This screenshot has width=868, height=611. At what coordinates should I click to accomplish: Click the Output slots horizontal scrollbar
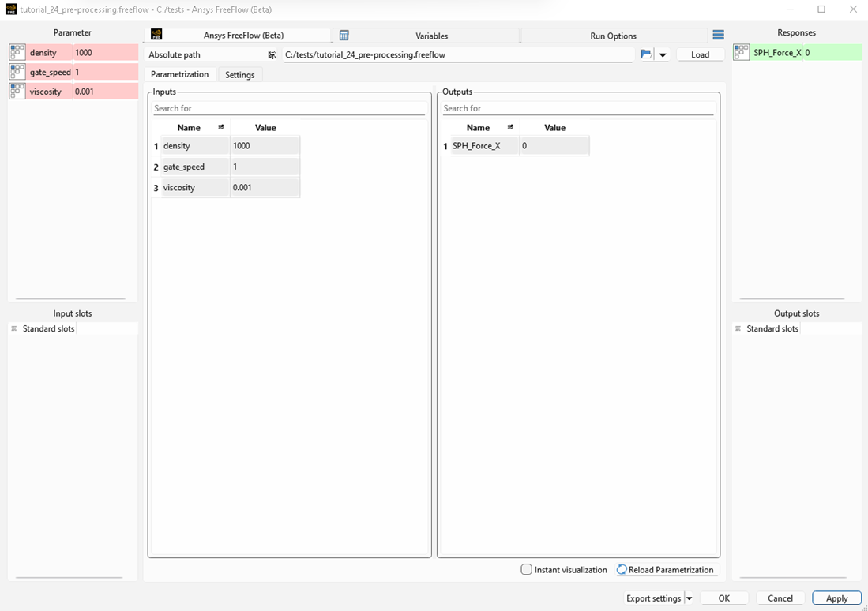click(793, 577)
